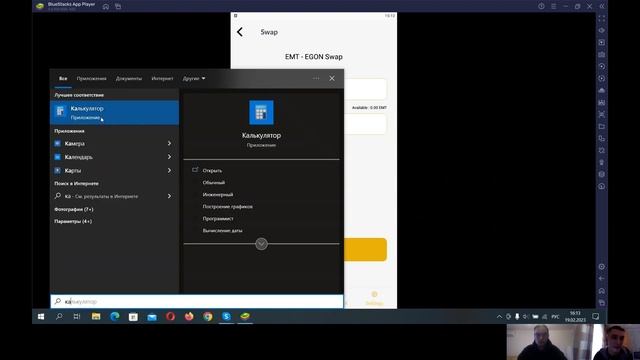Click the cloud icon in BlueStacks sidebar

coord(602,90)
